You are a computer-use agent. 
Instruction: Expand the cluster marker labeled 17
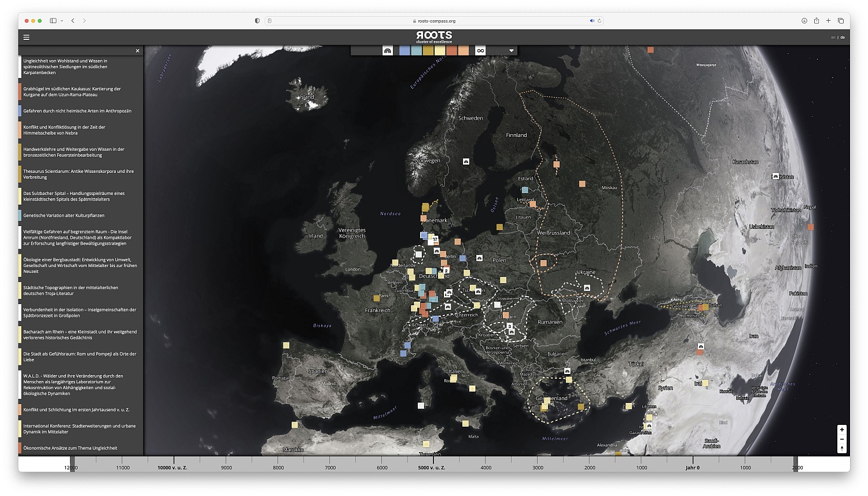pos(435,239)
